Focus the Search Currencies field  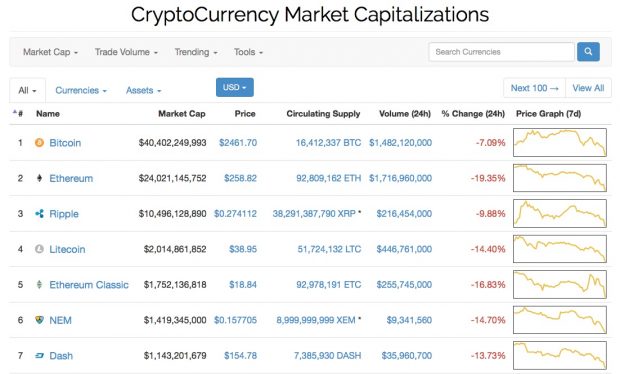click(x=501, y=52)
